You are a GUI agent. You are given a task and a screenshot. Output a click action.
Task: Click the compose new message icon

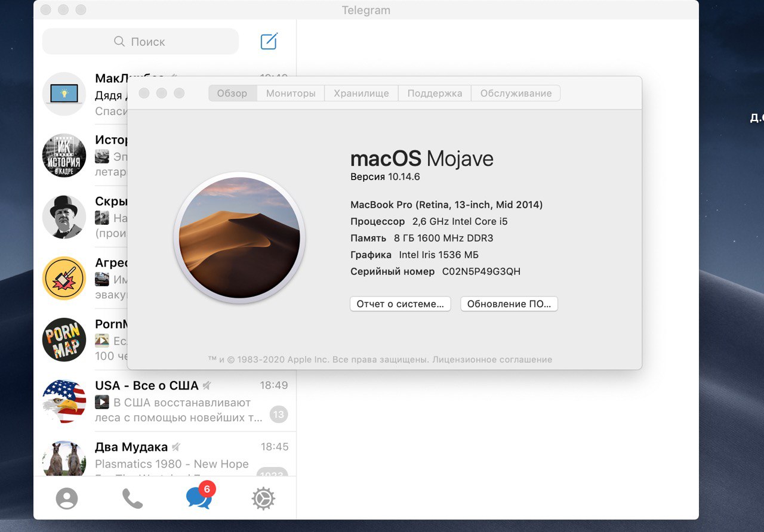269,41
